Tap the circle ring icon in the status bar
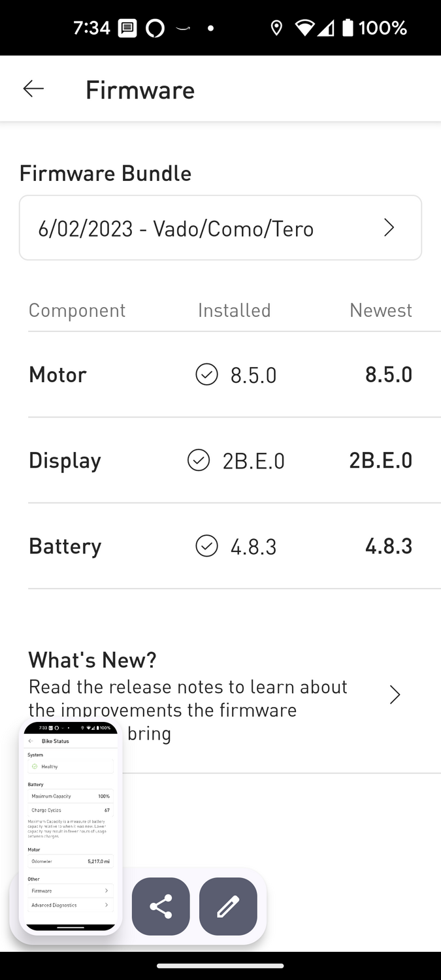The height and width of the screenshot is (980, 441). point(155,28)
